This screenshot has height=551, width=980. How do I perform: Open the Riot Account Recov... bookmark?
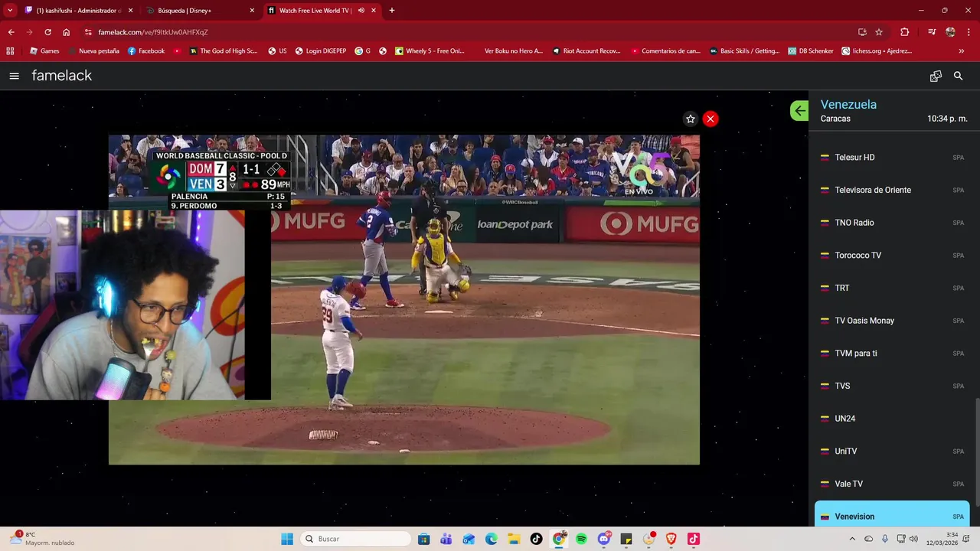[585, 51]
